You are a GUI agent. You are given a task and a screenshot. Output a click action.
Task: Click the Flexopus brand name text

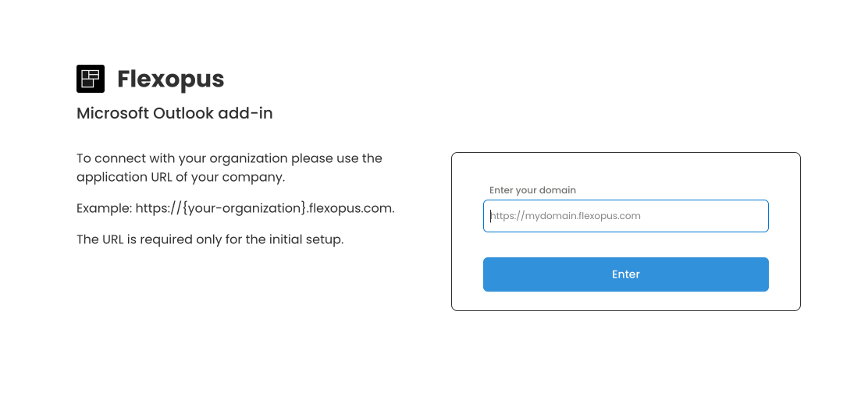(170, 79)
